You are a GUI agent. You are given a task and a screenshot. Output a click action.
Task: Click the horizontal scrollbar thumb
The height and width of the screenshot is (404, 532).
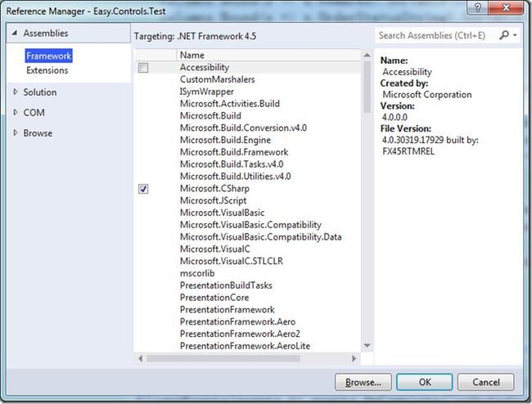(223, 358)
